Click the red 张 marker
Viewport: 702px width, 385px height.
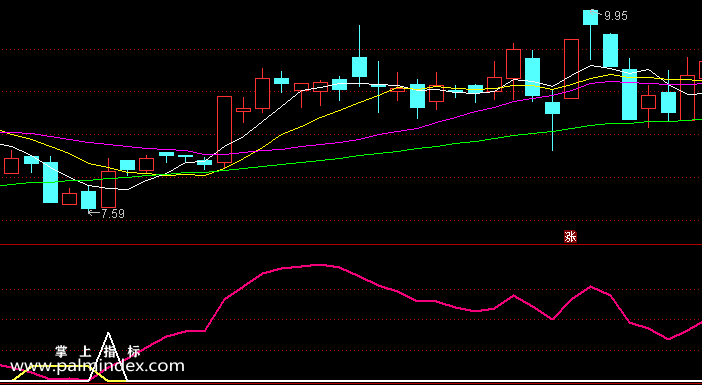coord(570,237)
